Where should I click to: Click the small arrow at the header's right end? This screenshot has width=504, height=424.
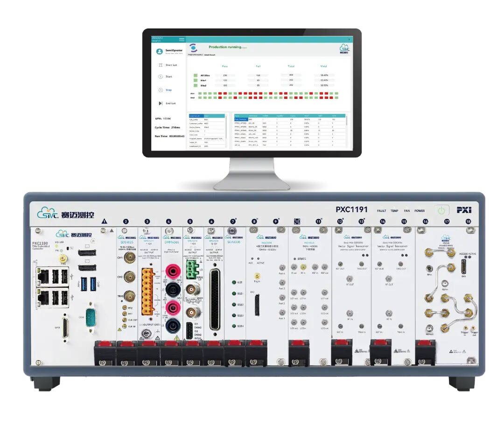pos(350,40)
